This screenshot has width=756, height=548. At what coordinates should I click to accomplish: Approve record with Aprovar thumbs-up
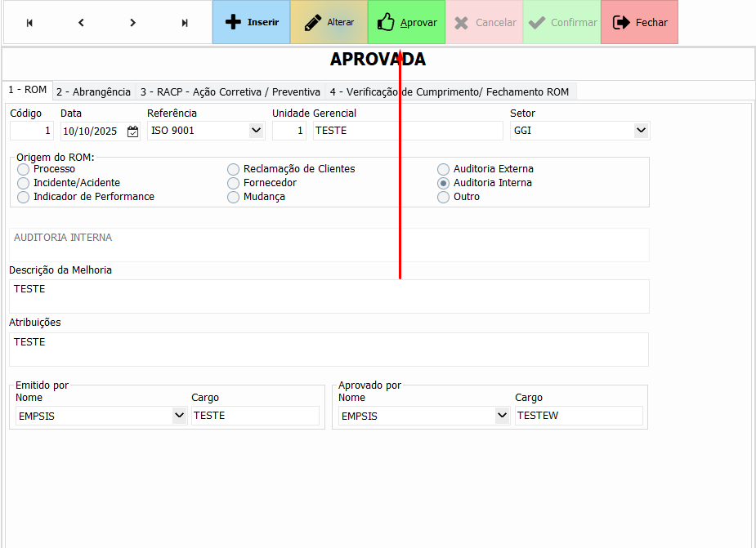point(406,22)
